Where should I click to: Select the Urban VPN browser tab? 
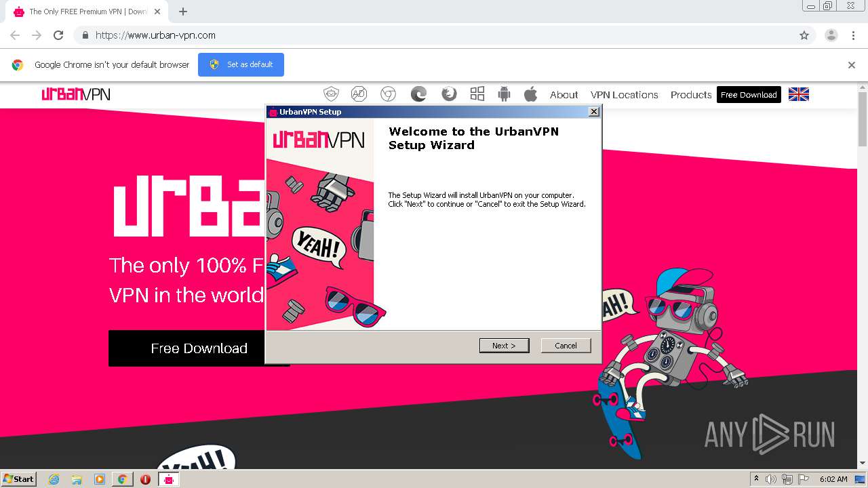(x=86, y=12)
